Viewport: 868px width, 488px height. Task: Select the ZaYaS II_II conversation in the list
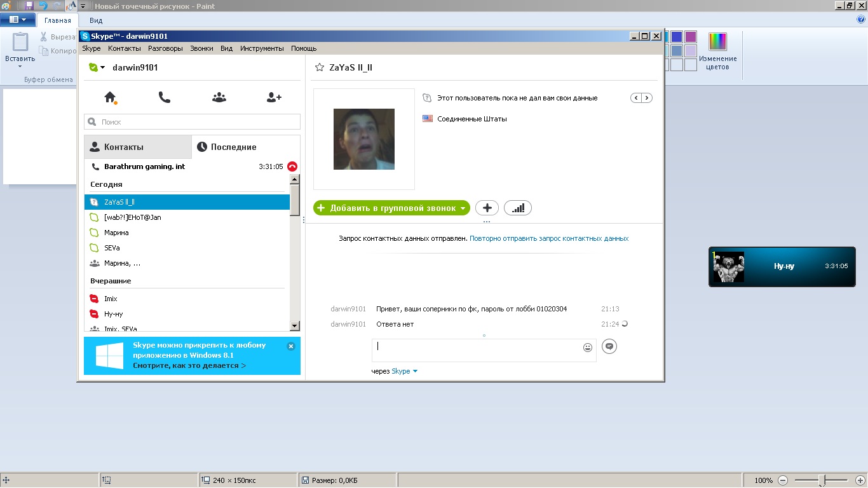(187, 202)
